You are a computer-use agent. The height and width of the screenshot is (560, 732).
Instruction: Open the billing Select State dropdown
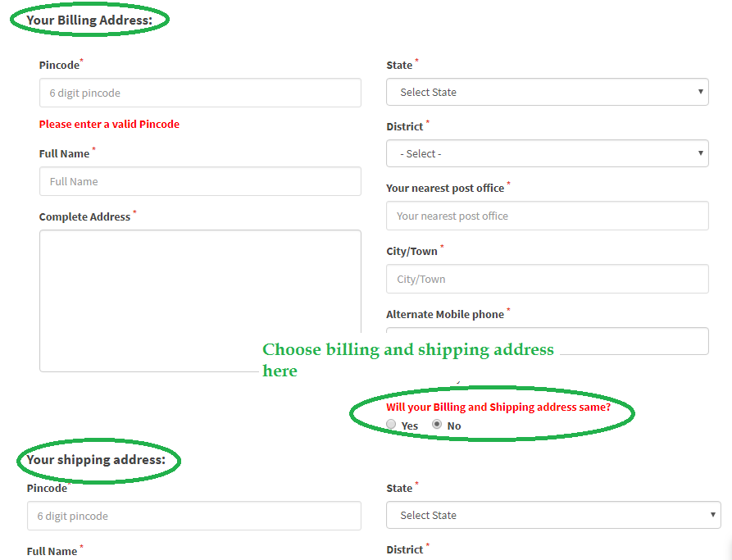[x=547, y=92]
